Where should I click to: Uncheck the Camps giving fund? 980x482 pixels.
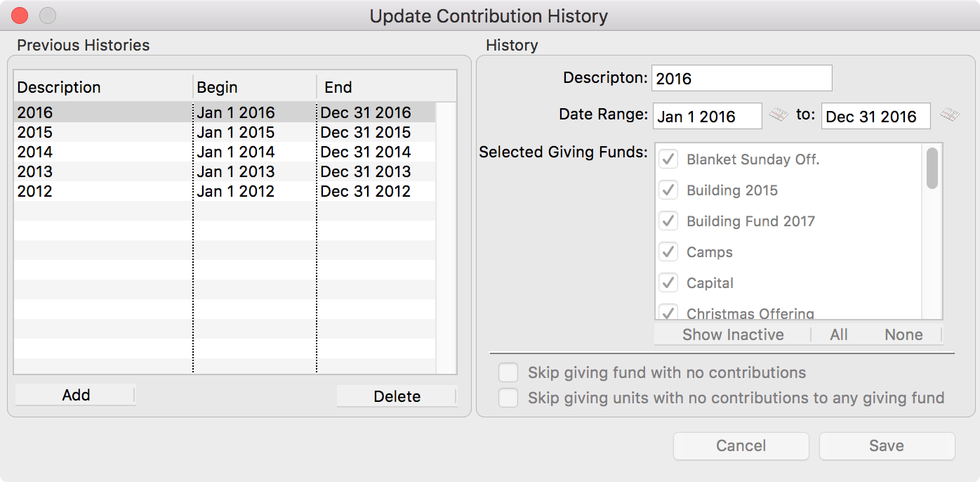click(668, 252)
